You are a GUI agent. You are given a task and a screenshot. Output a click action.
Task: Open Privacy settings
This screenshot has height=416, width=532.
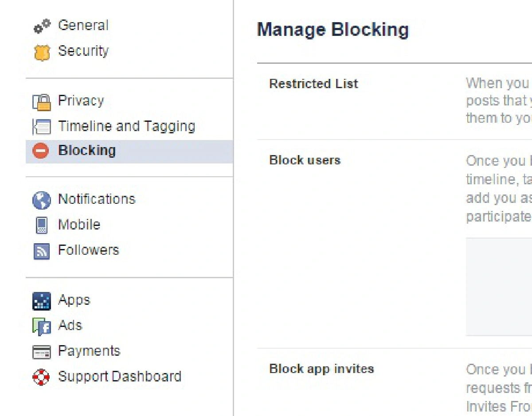click(81, 101)
